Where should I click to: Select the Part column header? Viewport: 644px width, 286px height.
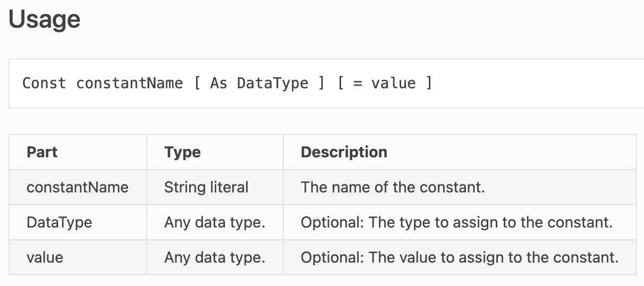tap(42, 152)
